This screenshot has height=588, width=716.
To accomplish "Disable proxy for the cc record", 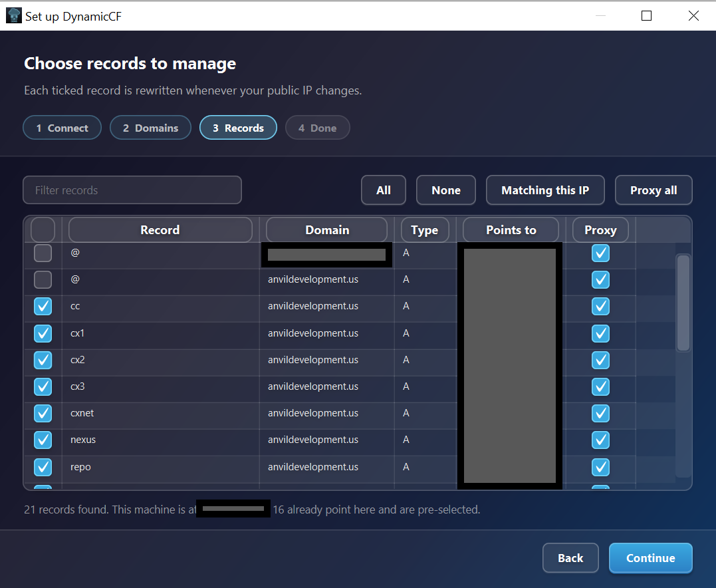I will [x=600, y=306].
